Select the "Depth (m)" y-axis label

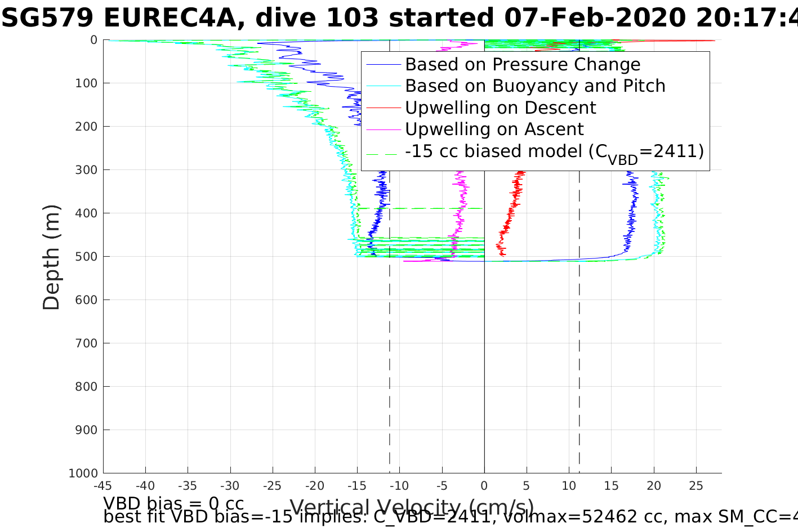[x=51, y=257]
